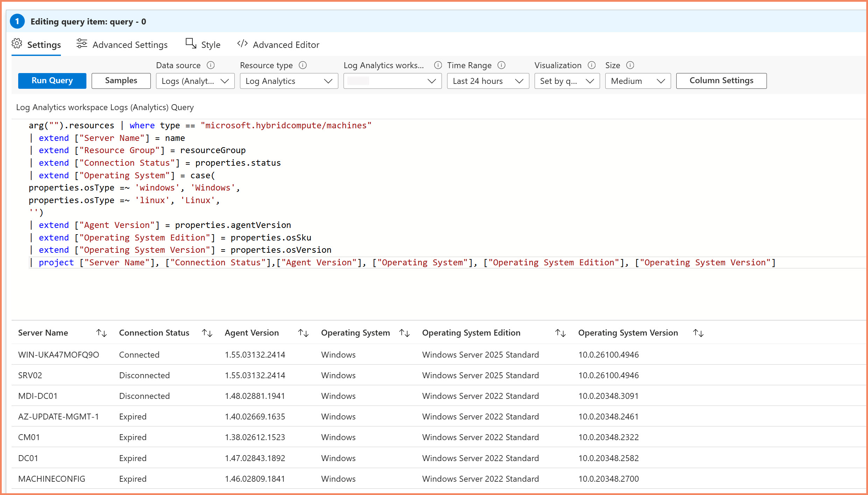Open the Settings tab
Viewport: 868px width, 495px height.
pyautogui.click(x=36, y=45)
